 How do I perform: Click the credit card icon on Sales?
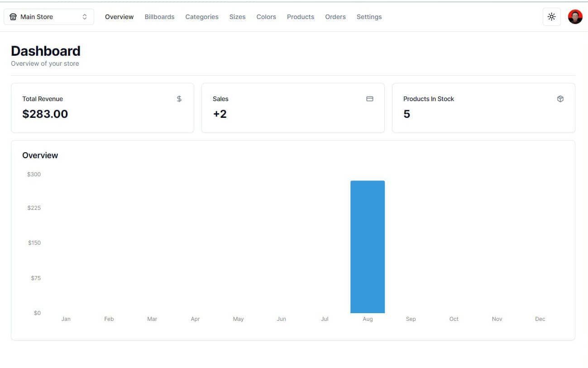click(x=370, y=99)
